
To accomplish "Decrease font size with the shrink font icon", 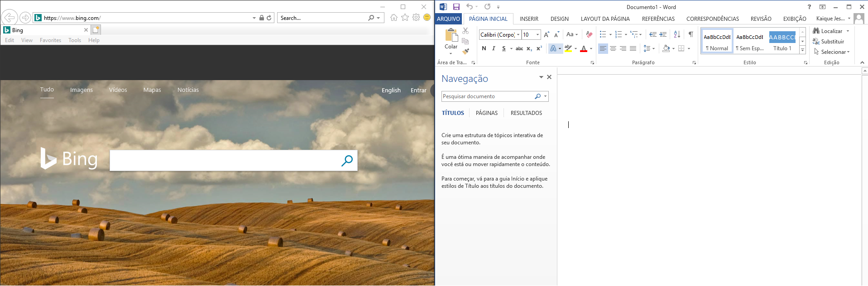I will (556, 35).
